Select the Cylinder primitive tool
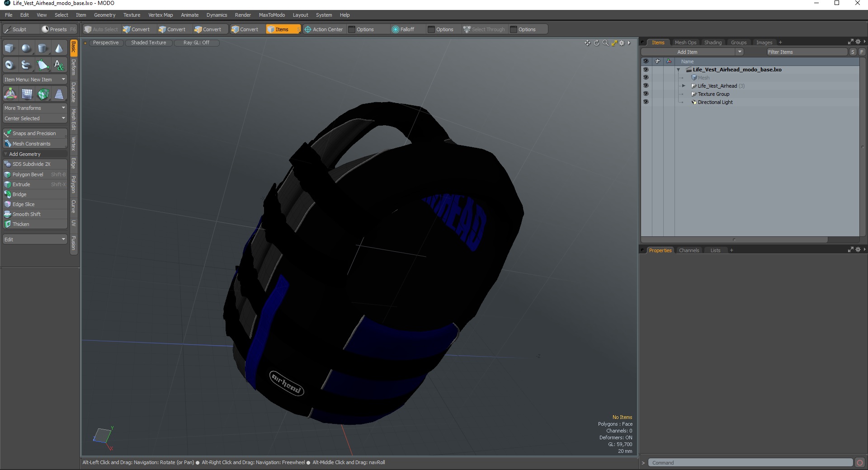This screenshot has height=470, width=868. point(42,48)
